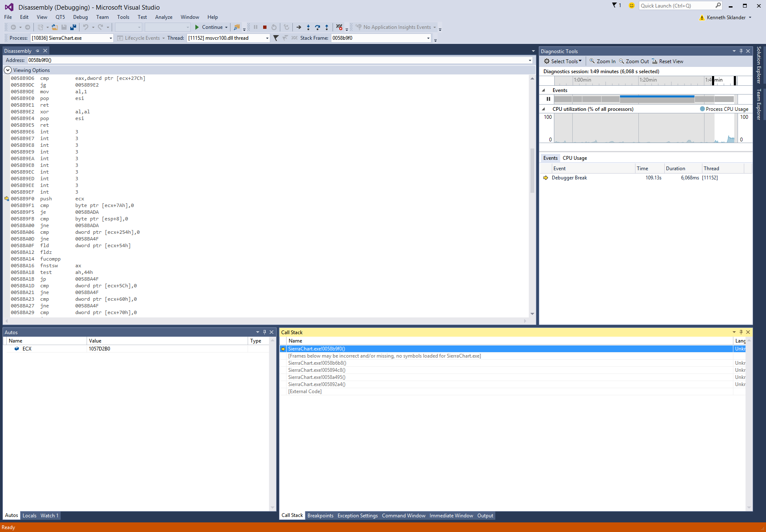
Task: Click the Find in Files icon
Action: point(237,27)
